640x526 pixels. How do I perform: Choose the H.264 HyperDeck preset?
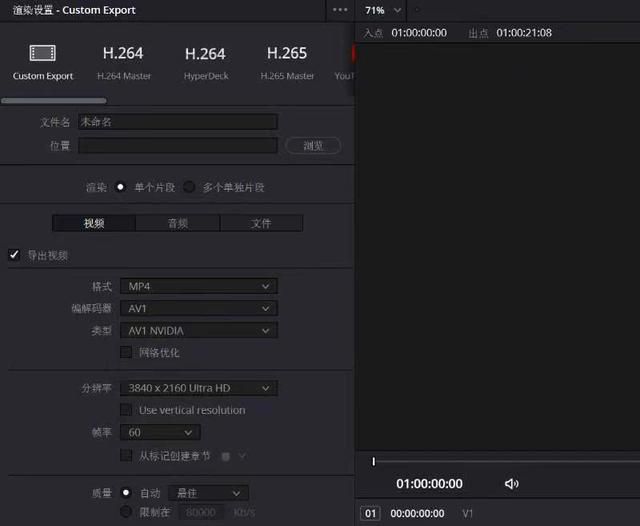click(205, 62)
